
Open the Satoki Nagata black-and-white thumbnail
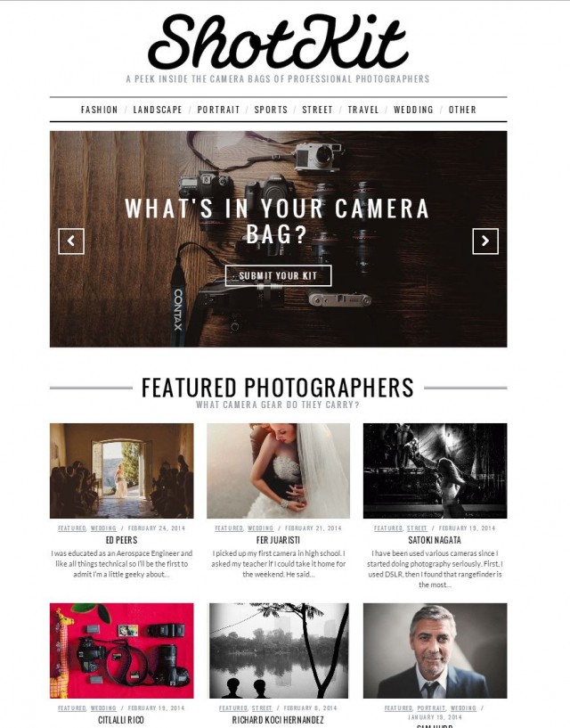coord(435,470)
